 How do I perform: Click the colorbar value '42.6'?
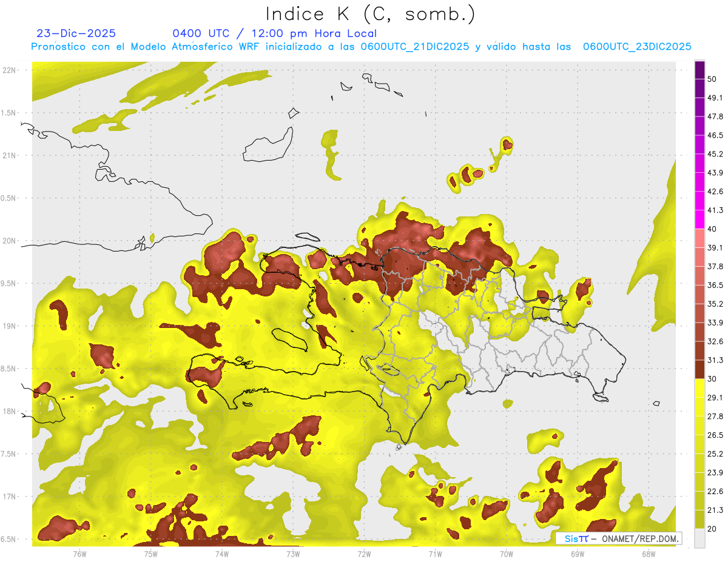[x=715, y=192]
